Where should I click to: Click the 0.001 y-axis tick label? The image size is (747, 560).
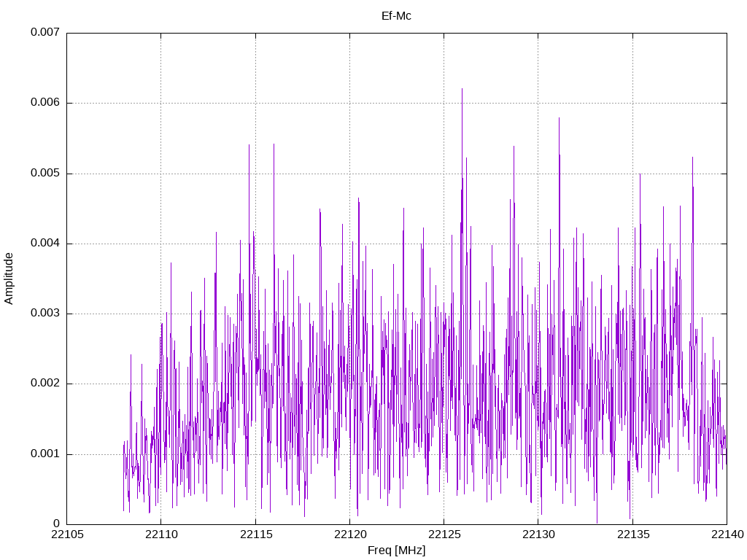pyautogui.click(x=45, y=454)
